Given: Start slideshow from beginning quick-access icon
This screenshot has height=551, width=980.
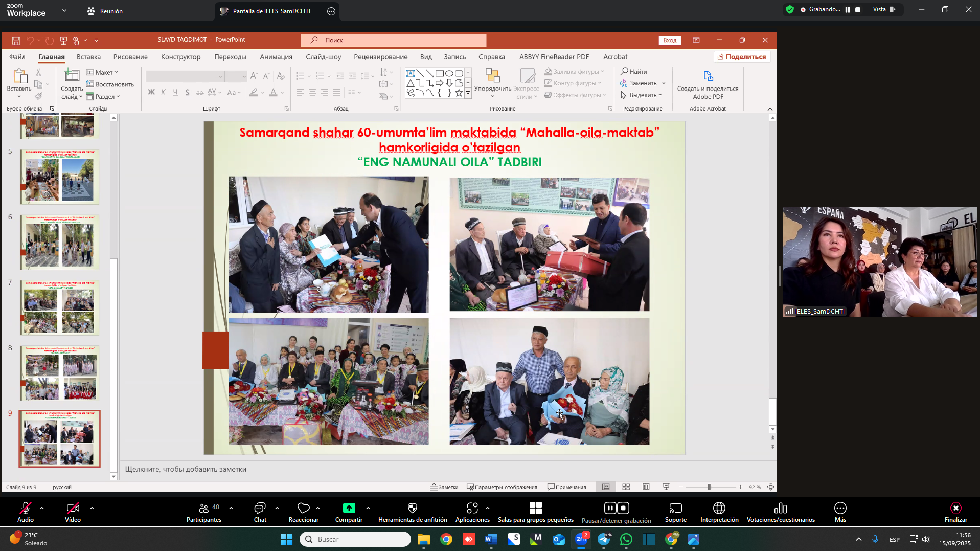Looking at the screenshot, I should pyautogui.click(x=63, y=40).
